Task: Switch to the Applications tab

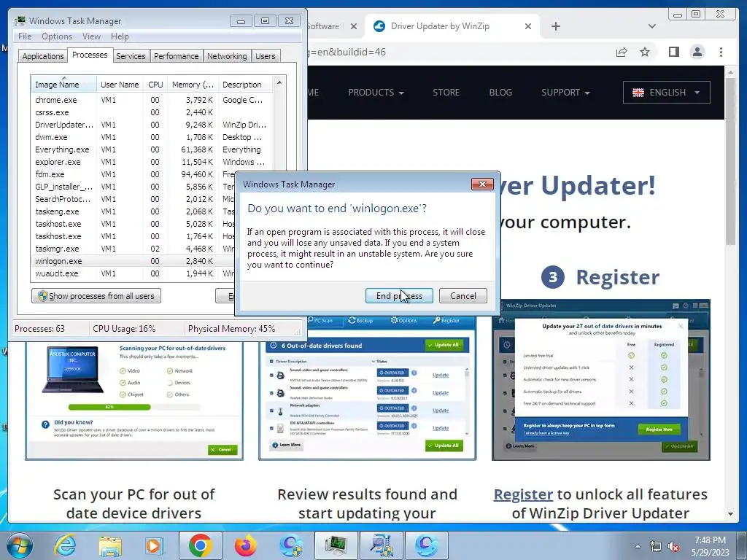Action: coord(43,56)
